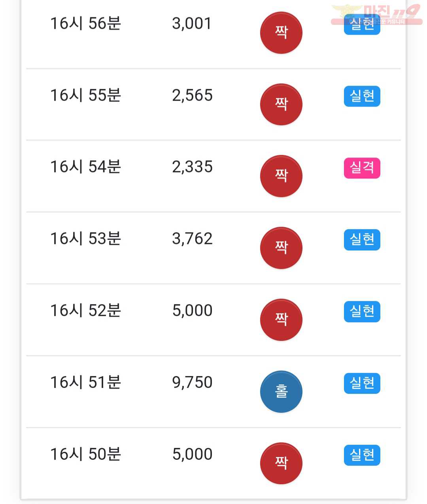
Task: Select the red 짝 circle in 16시 54분 row
Action: [281, 176]
